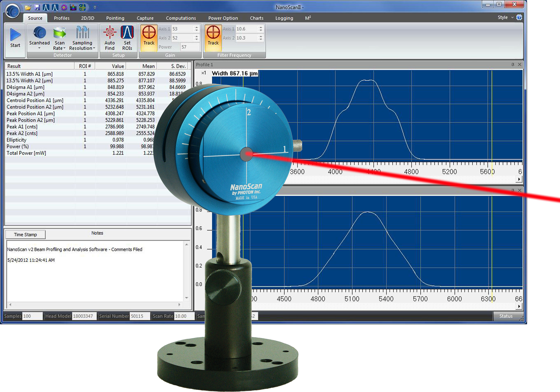Image resolution: width=560 pixels, height=392 pixels.
Task: Click the NanoScan application orb button
Action: click(12, 11)
